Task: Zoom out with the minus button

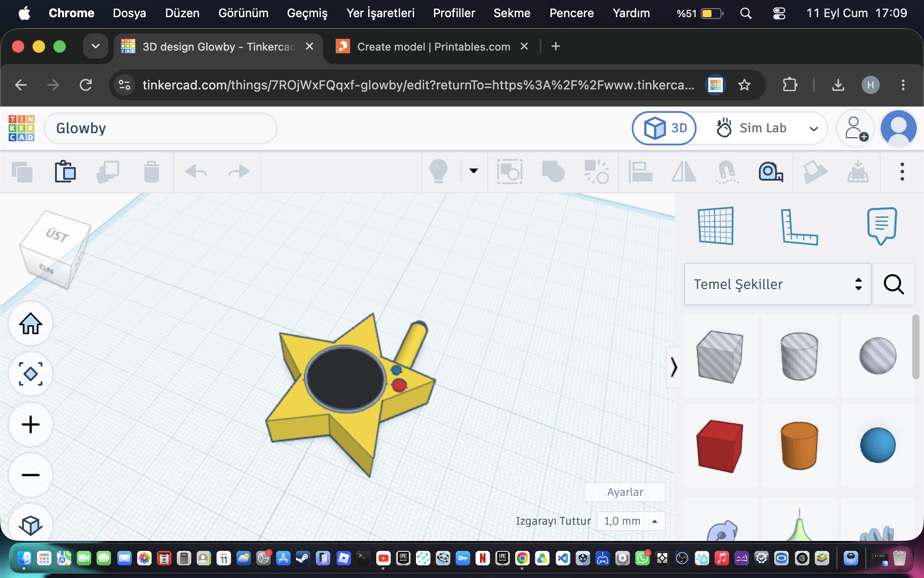Action: click(31, 475)
